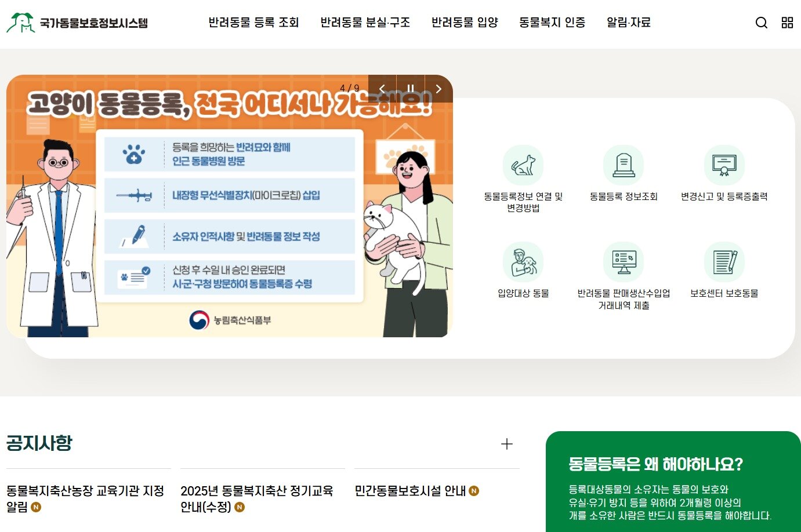Click the 동물등록은 왜 해야하나요? green card
This screenshot has height=532, width=801.
[x=673, y=482]
